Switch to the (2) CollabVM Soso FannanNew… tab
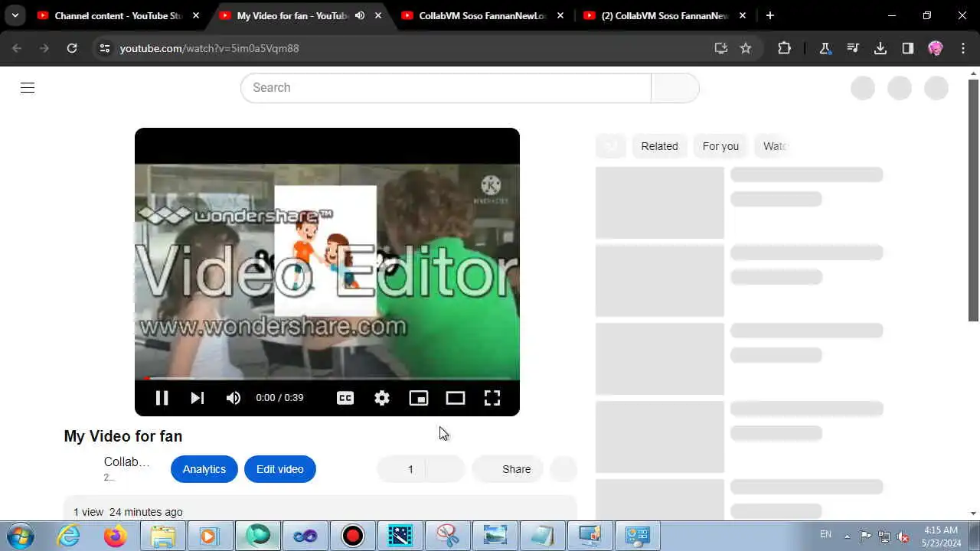Viewport: 980px width, 551px height. pyautogui.click(x=665, y=15)
